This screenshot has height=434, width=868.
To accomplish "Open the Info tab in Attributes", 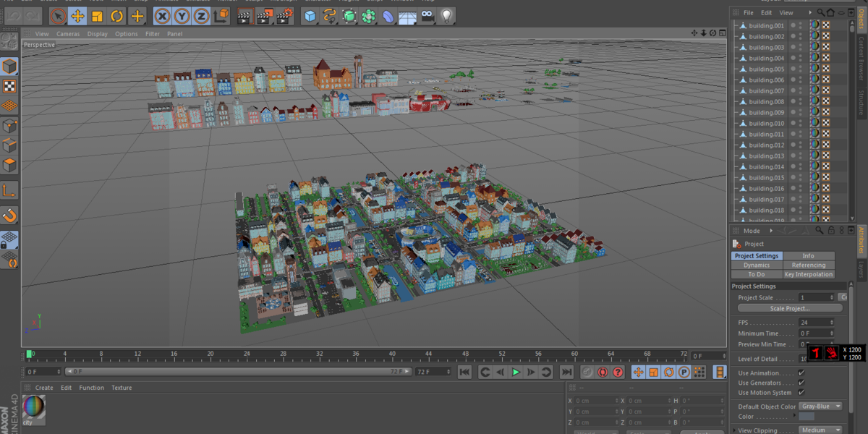I will click(x=808, y=256).
